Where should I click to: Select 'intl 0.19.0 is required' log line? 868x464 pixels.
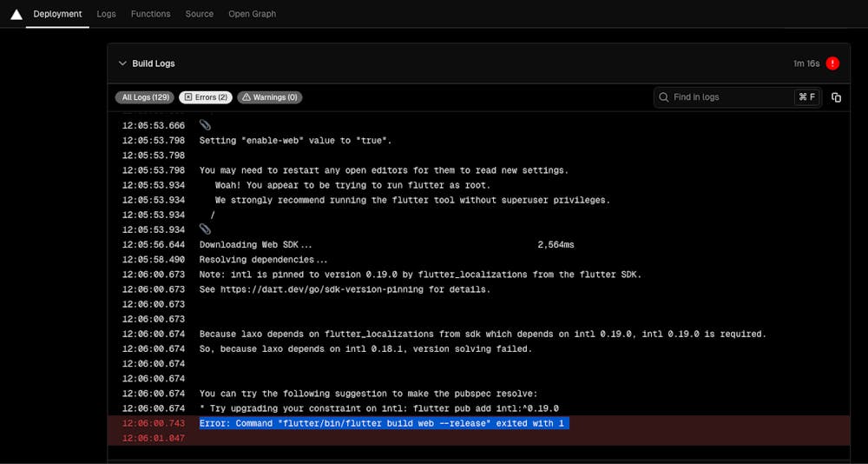click(483, 335)
